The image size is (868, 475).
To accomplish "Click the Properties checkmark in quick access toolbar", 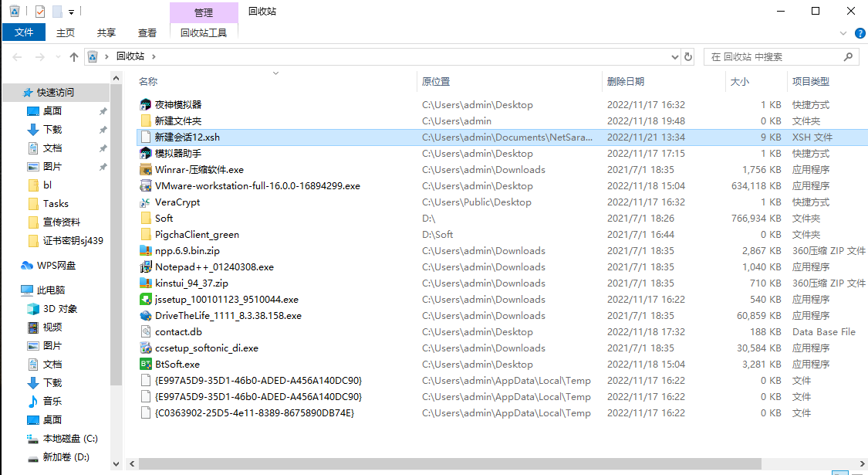I will click(40, 12).
